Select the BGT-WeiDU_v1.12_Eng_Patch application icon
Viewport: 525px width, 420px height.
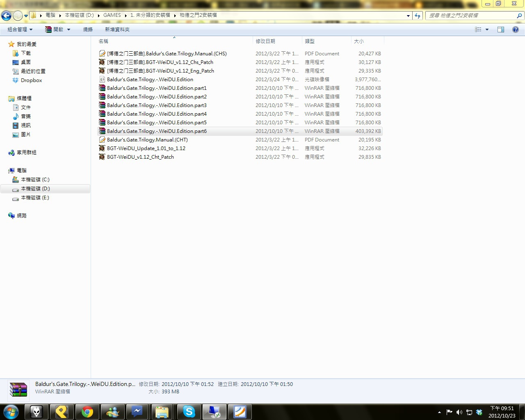(102, 71)
